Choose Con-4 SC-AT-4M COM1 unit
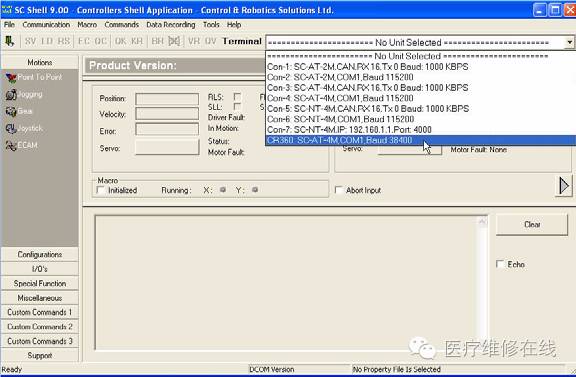576x377 pixels. click(x=421, y=98)
